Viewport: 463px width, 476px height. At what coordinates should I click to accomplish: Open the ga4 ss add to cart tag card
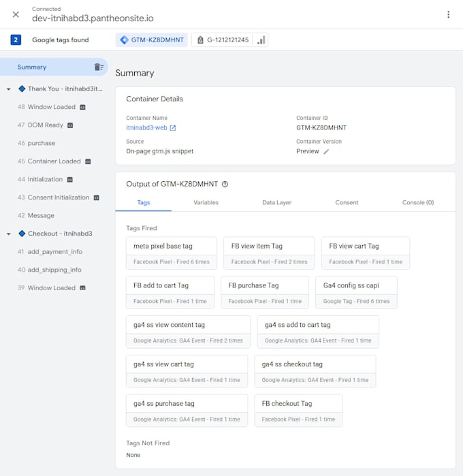tap(318, 332)
